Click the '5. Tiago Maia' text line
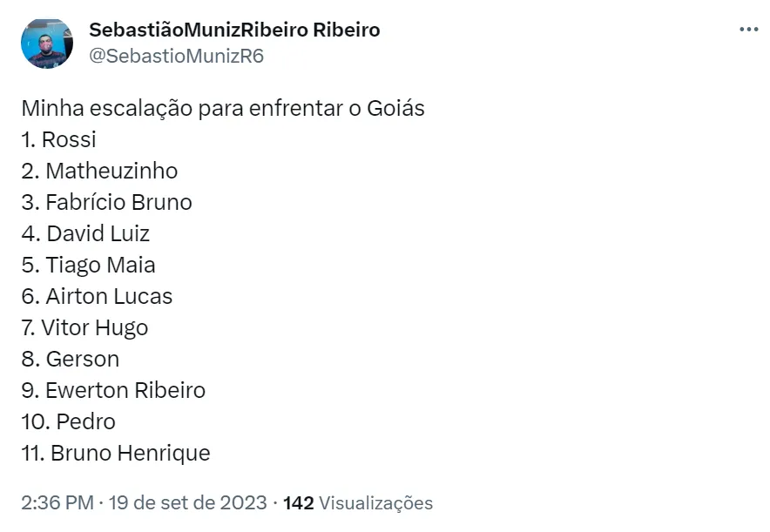 point(88,265)
